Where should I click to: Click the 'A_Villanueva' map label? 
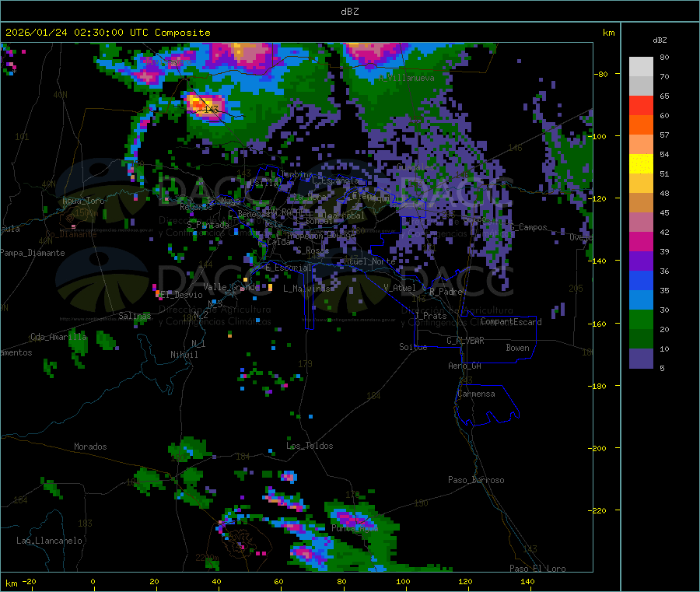point(406,78)
